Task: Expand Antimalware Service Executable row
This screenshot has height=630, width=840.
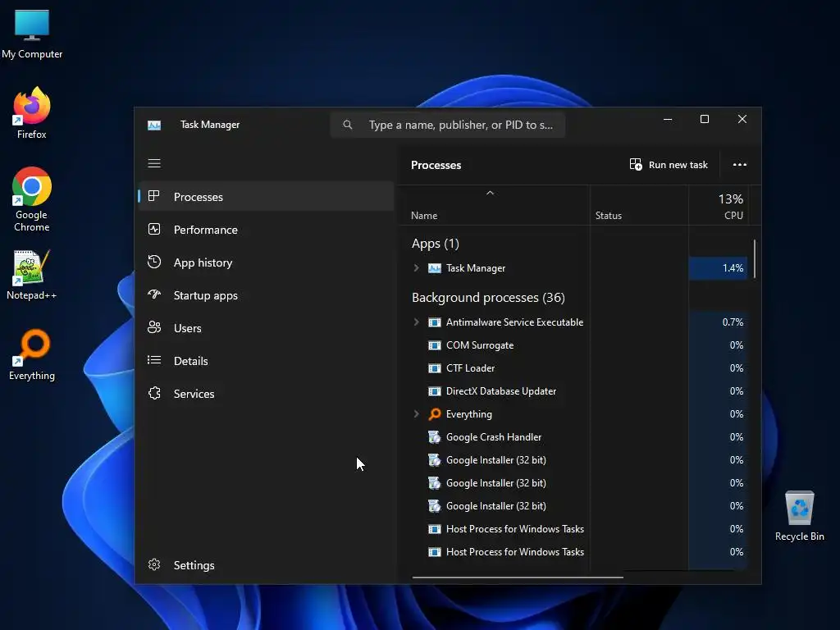Action: [x=416, y=322]
